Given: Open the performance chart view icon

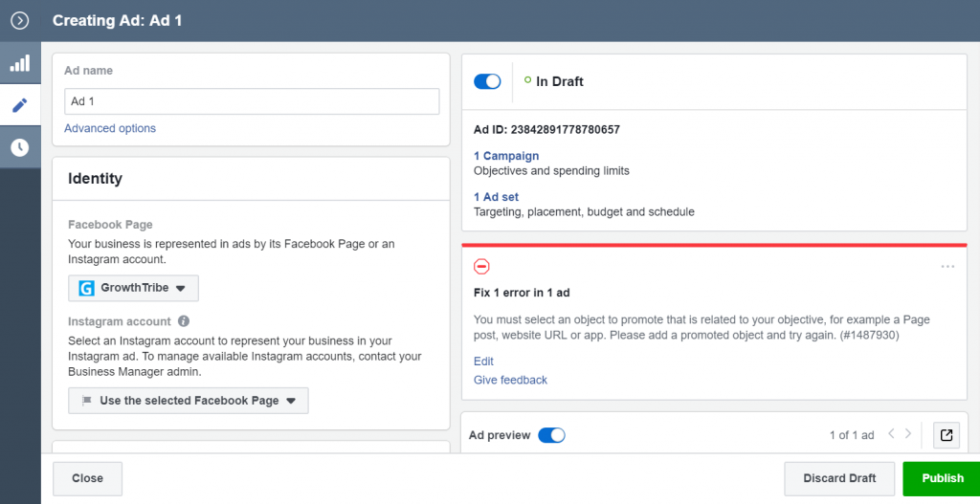Looking at the screenshot, I should click(x=20, y=63).
